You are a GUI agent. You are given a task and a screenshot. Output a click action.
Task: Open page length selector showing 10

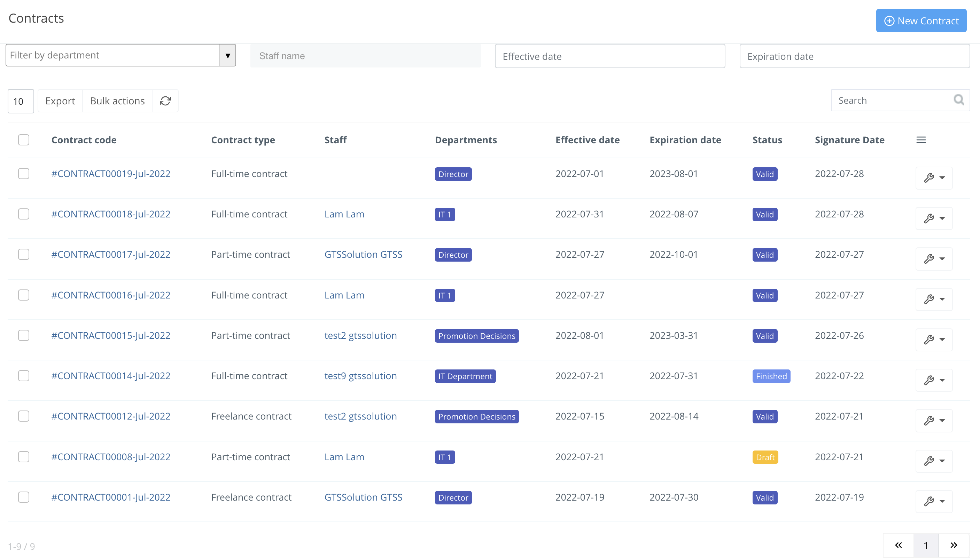point(21,101)
